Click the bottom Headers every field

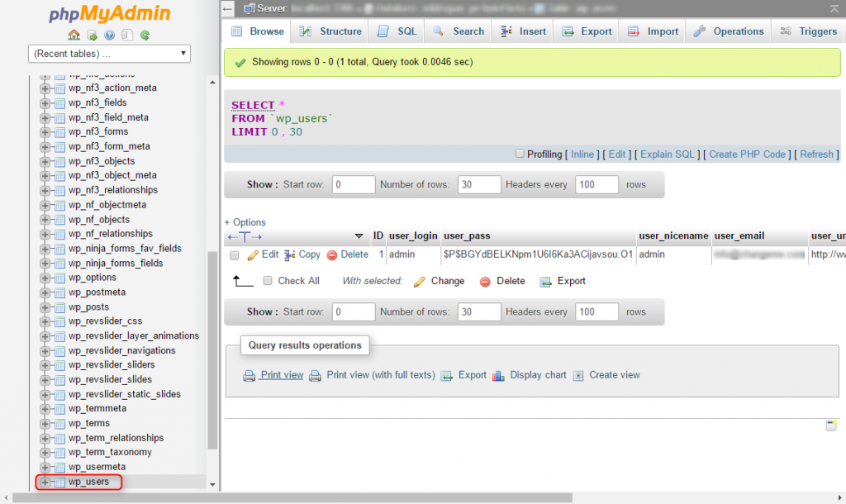[x=596, y=311]
